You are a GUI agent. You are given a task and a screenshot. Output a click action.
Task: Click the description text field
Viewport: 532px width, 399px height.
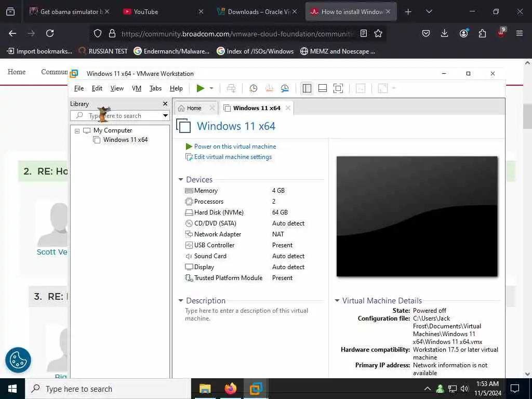tap(247, 314)
